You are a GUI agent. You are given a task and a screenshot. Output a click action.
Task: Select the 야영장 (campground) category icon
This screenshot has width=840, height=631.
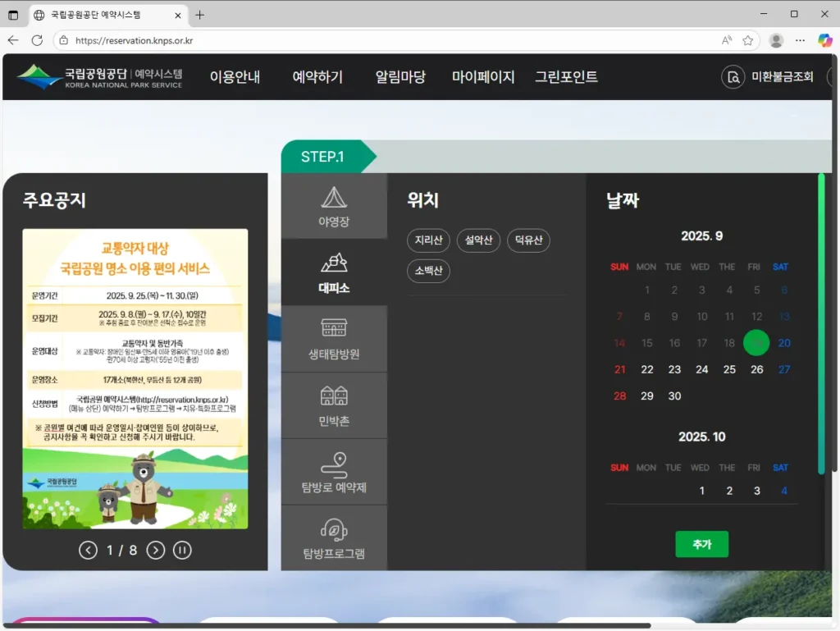pos(334,203)
